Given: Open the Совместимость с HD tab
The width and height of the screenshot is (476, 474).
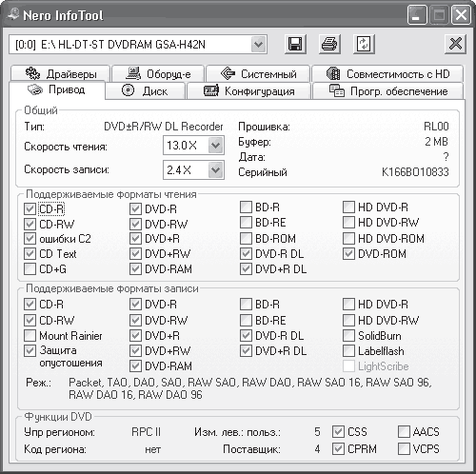Looking at the screenshot, I should pyautogui.click(x=387, y=74).
